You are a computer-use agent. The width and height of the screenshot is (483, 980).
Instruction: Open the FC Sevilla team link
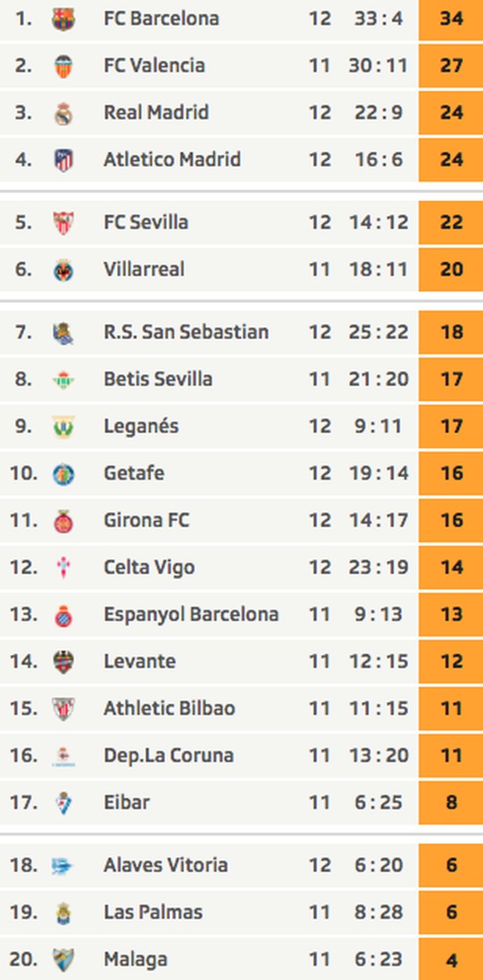tap(145, 222)
